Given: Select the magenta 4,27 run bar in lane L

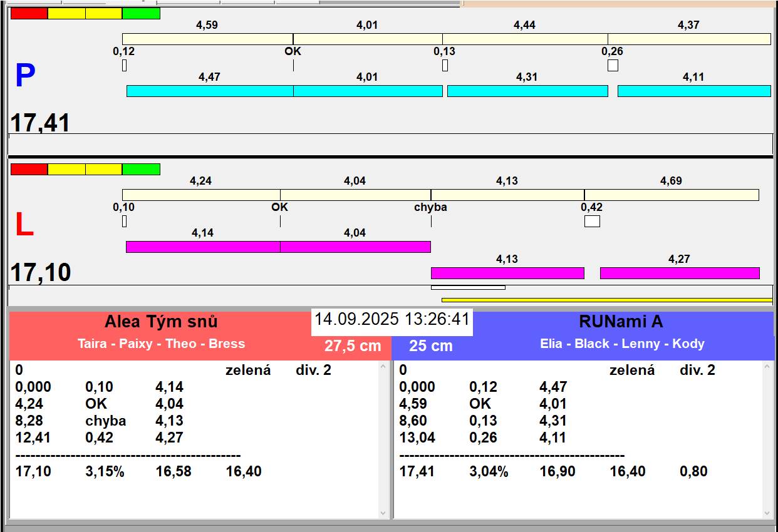Looking at the screenshot, I should coord(680,273).
